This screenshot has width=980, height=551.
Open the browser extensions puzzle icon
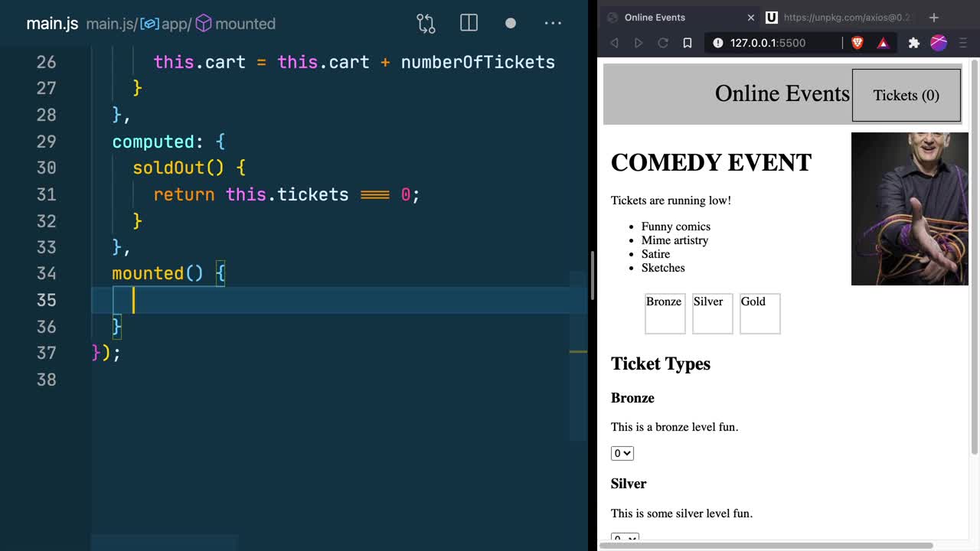coord(913,43)
